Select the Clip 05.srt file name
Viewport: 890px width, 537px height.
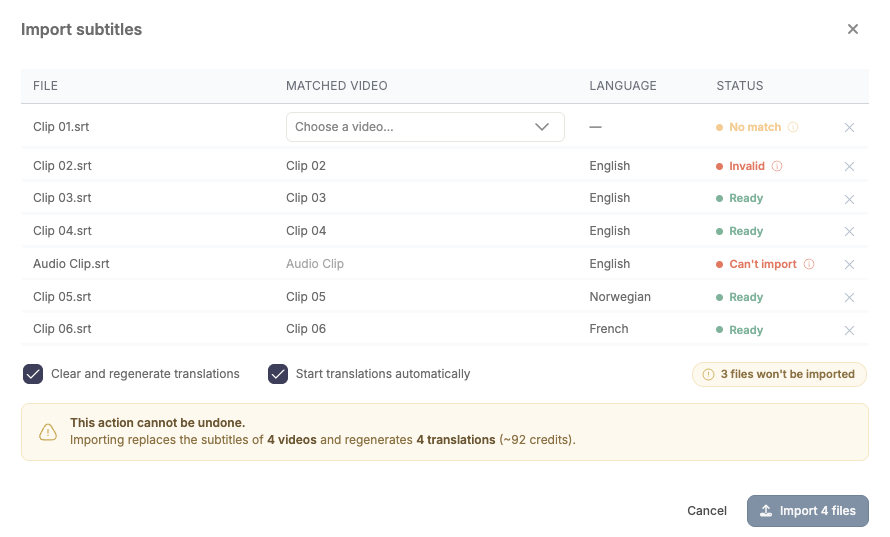(62, 297)
